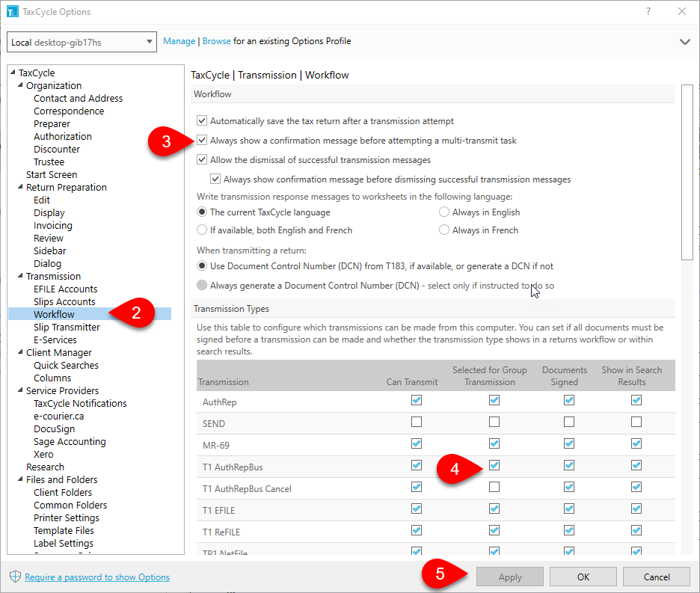Enable Show in Search Results for SEND

636,422
